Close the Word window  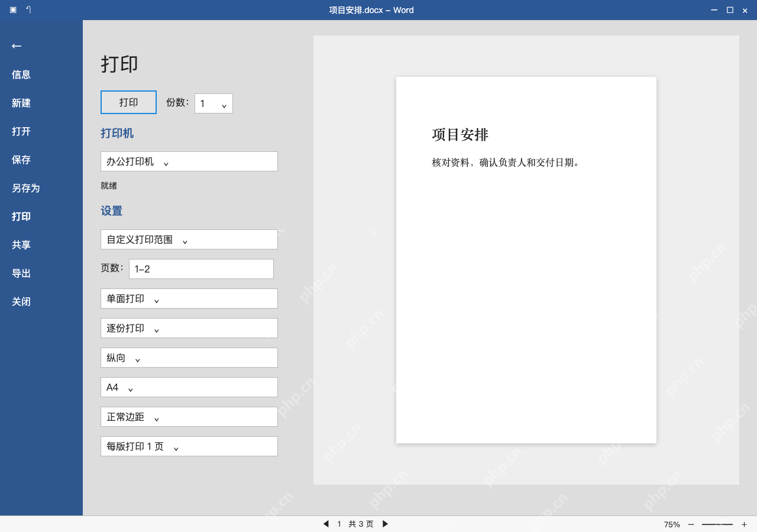745,10
